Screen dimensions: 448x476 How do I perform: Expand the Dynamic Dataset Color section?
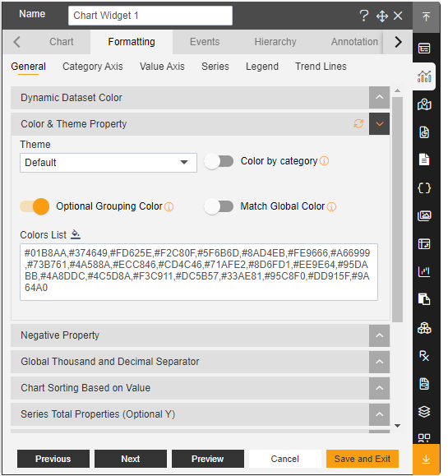201,98
